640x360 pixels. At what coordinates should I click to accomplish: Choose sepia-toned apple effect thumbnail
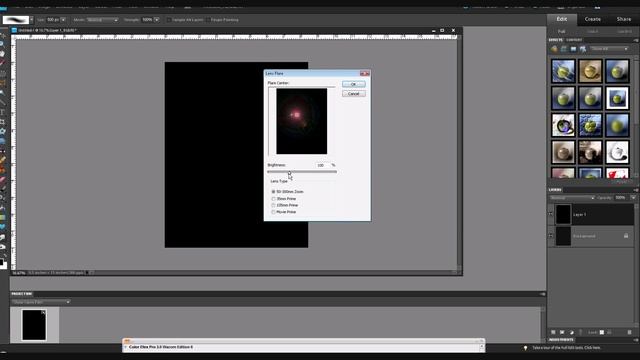tap(590, 71)
